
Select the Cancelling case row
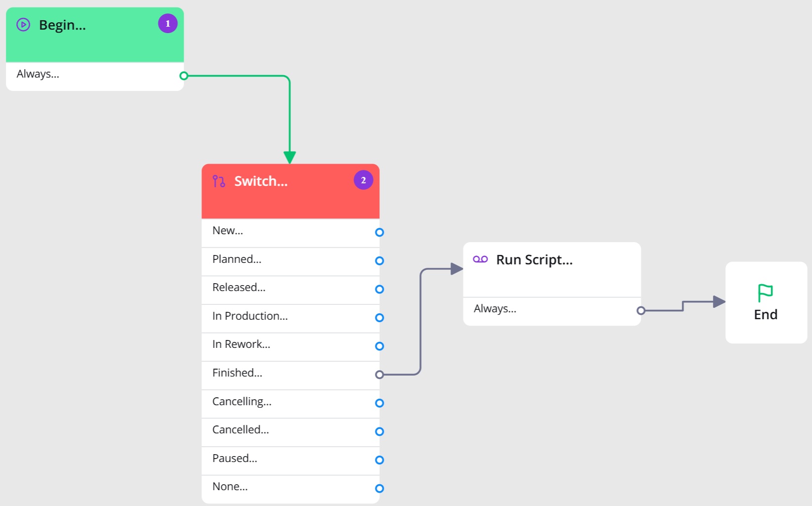(290, 404)
